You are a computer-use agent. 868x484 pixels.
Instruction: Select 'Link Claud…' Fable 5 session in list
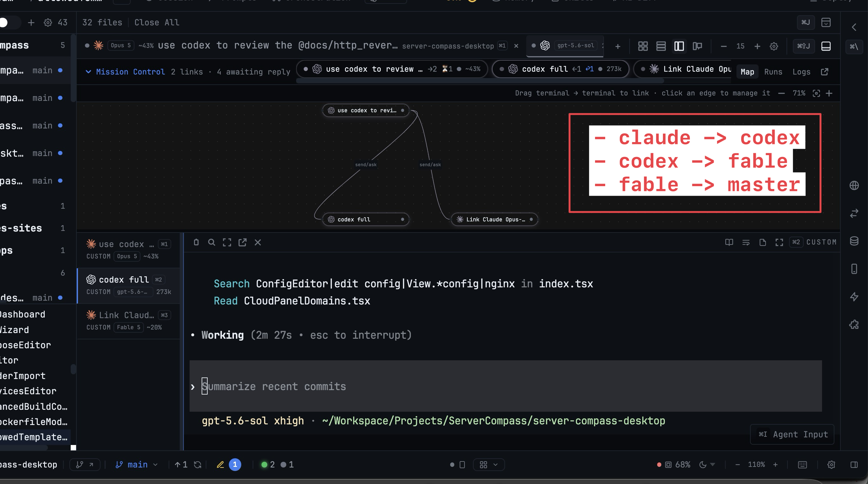pyautogui.click(x=128, y=321)
